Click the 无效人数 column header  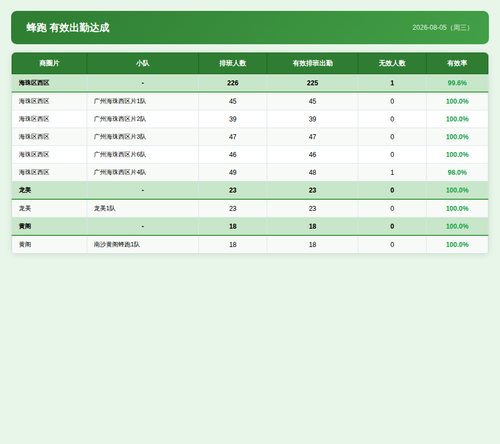(392, 63)
